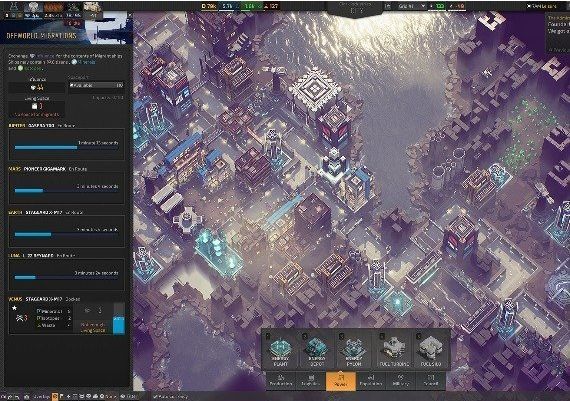Click the blue vertical capacity bar on Venus ship

coord(119,319)
